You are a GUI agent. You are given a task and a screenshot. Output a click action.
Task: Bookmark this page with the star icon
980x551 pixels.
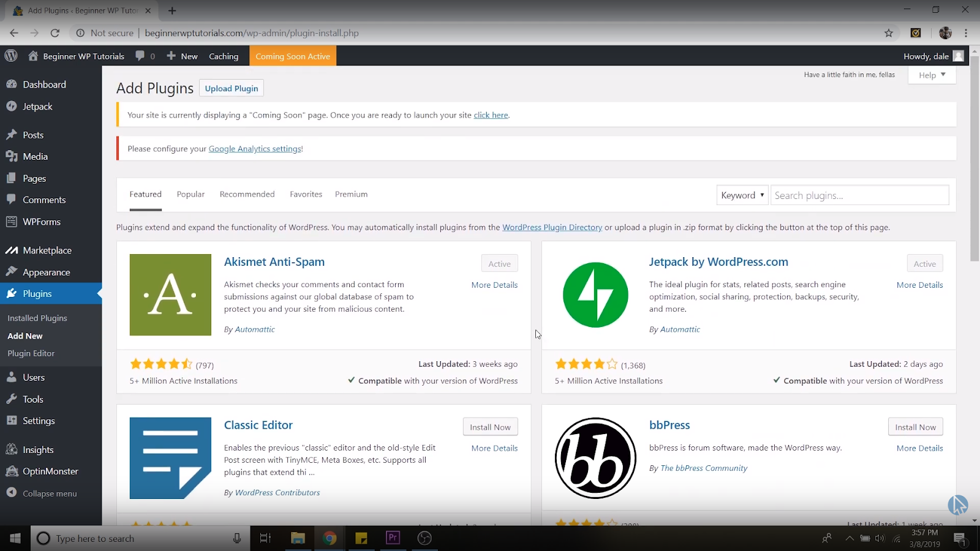point(889,33)
